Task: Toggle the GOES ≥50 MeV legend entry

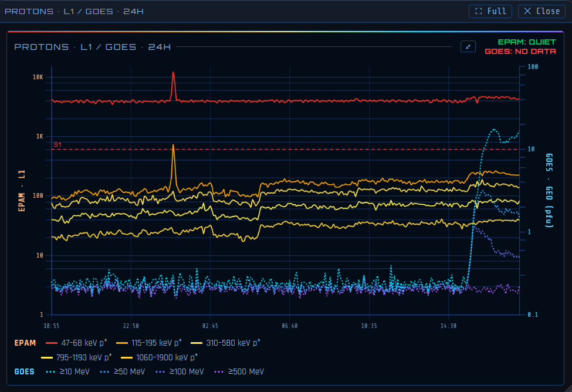Action: (123, 371)
